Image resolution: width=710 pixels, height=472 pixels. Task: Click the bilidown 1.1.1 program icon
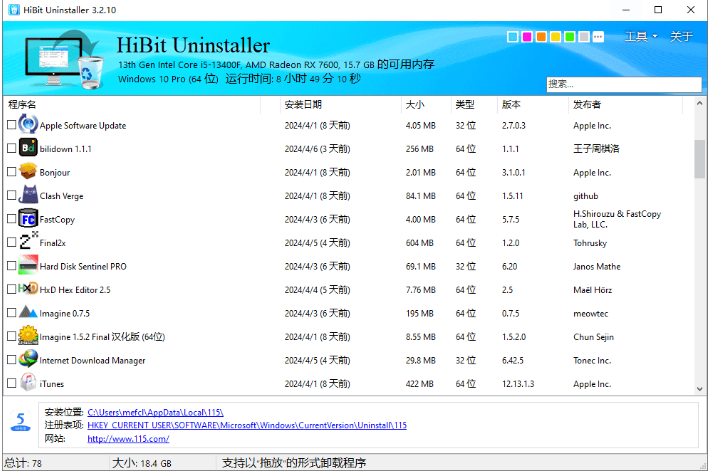28,148
